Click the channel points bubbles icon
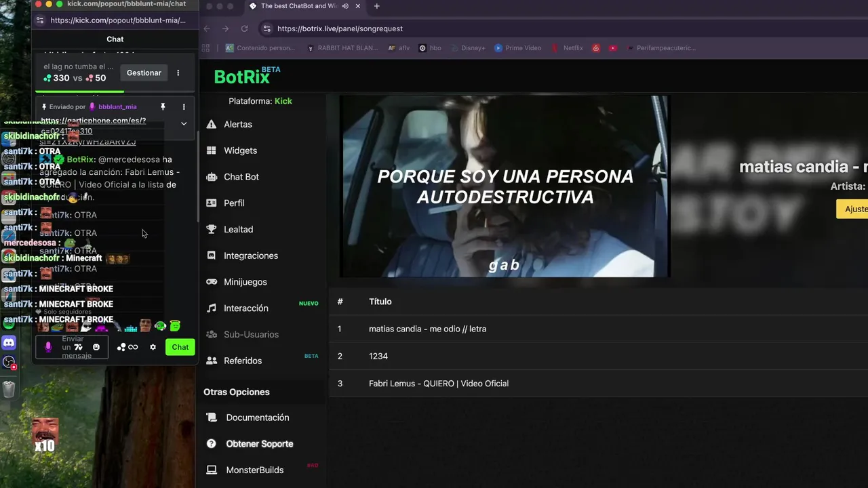Screen dimensions: 868x488 121,347
